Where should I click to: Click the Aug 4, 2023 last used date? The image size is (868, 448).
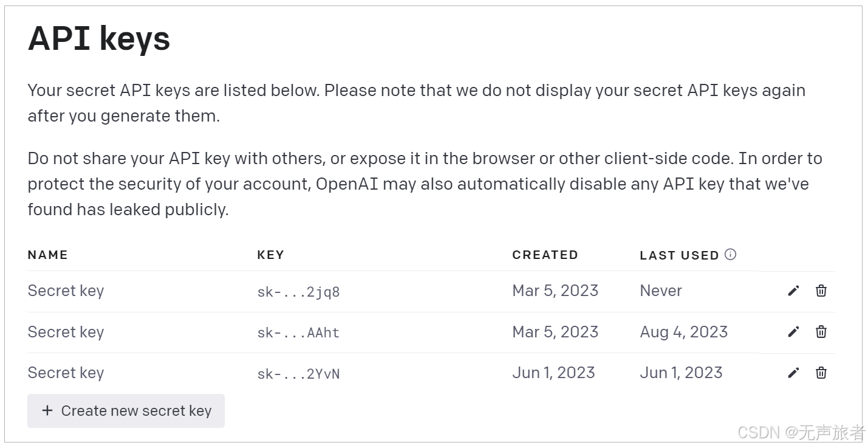(683, 332)
